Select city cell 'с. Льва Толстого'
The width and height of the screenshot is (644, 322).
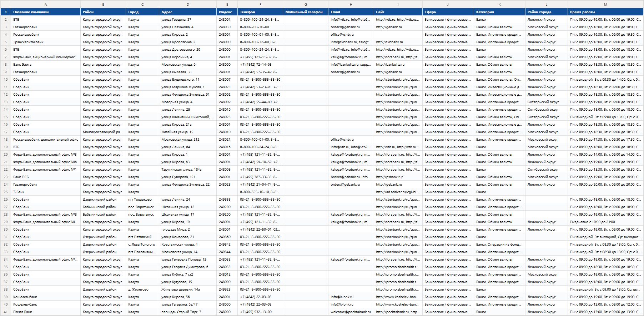click(142, 245)
